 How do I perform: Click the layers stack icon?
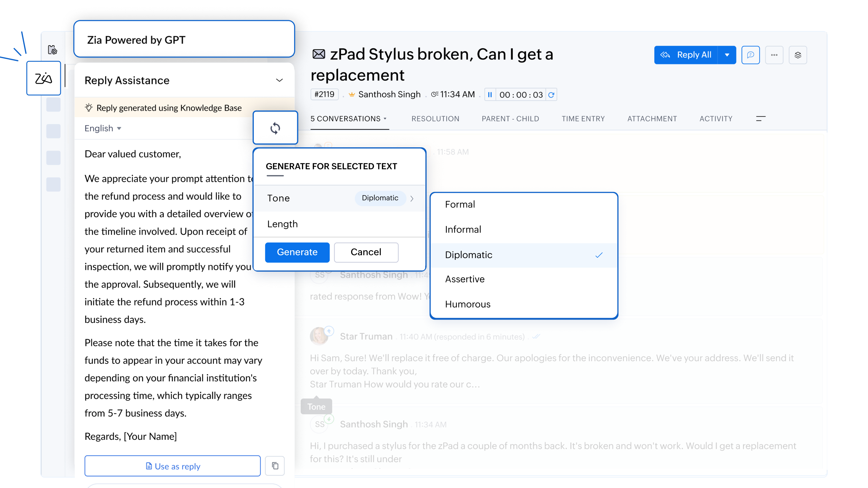click(797, 55)
